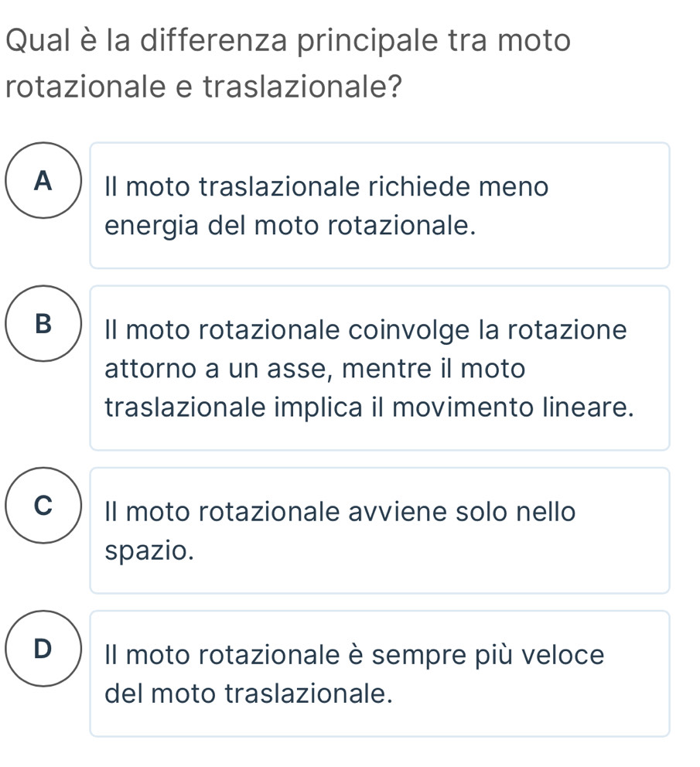Image resolution: width=700 pixels, height=767 pixels.
Task: Click the line "traslazionale implica il movimento lineare."
Action: point(370,408)
